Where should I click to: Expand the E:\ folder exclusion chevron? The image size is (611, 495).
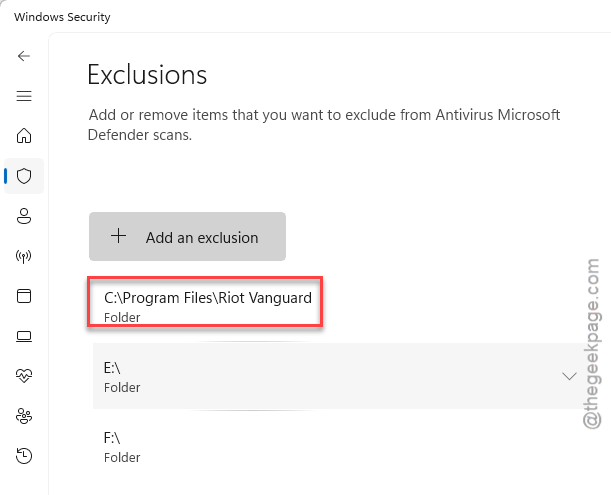569,376
